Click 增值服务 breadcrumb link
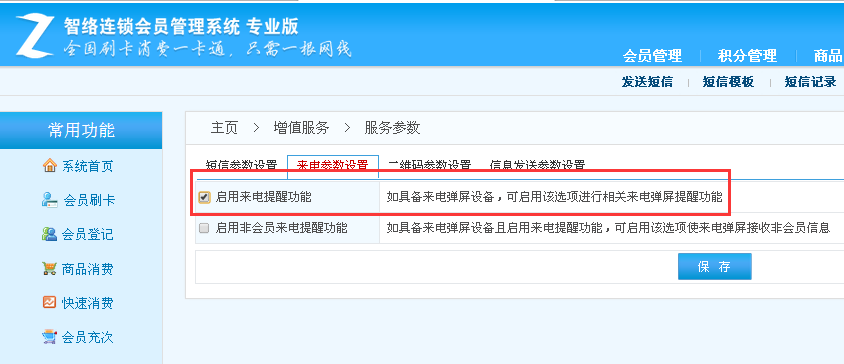The width and height of the screenshot is (844, 364). 301,128
